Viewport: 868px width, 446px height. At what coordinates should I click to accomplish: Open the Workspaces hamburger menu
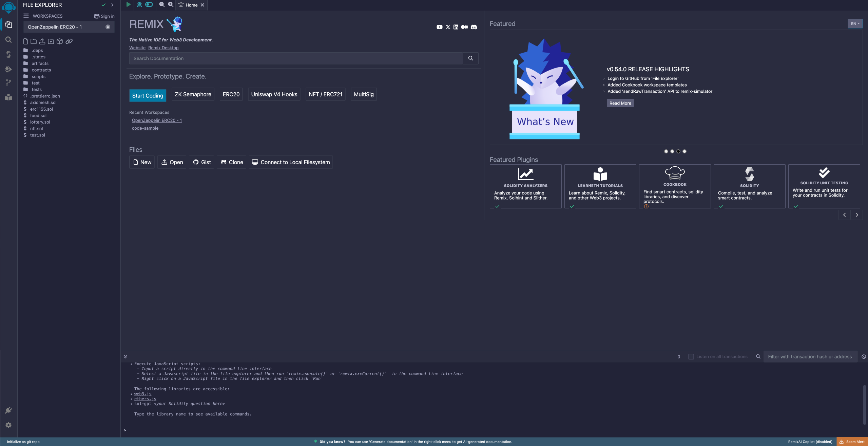(26, 16)
